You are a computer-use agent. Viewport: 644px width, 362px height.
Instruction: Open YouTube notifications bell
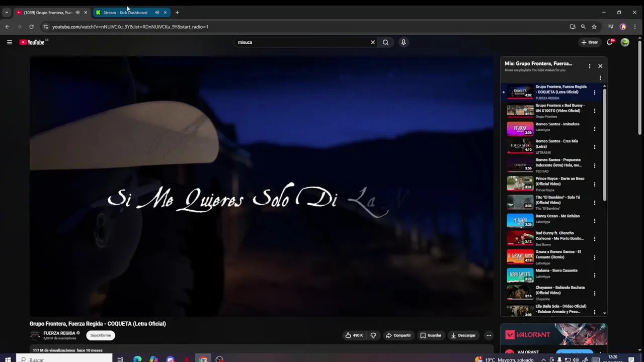(610, 42)
